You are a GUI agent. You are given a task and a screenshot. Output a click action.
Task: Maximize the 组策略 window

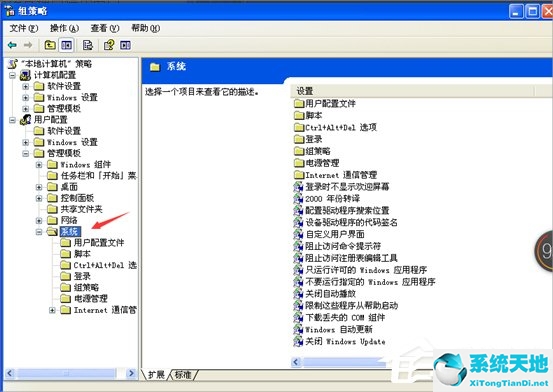532,12
